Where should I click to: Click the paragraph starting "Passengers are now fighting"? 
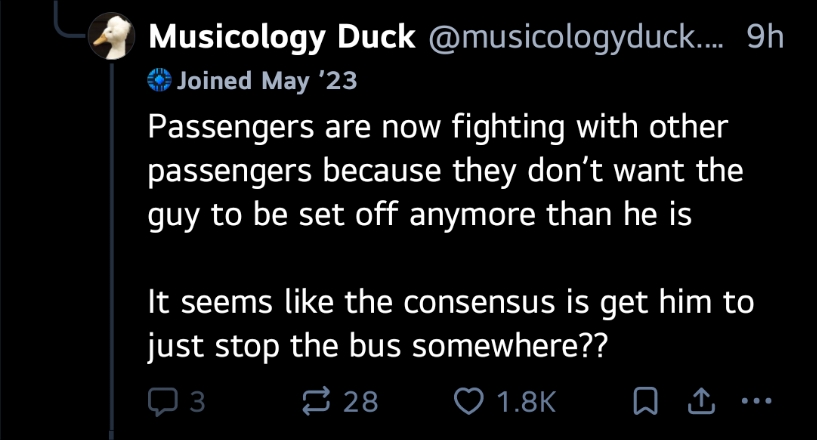click(x=440, y=171)
